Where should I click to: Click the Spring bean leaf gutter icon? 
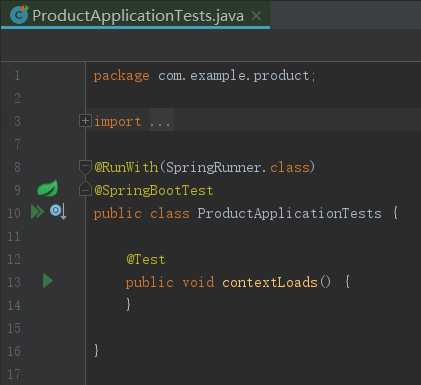pyautogui.click(x=47, y=188)
